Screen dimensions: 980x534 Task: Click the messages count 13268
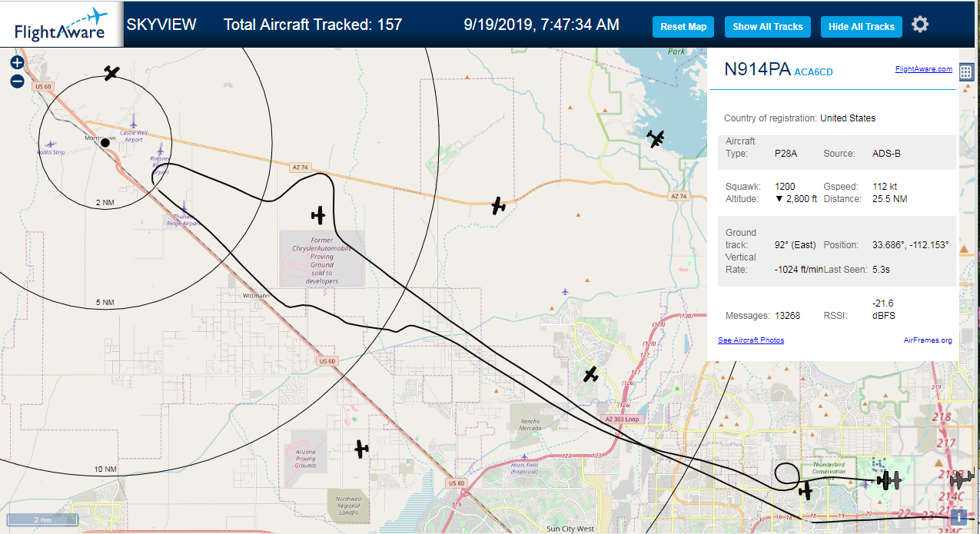pos(787,316)
